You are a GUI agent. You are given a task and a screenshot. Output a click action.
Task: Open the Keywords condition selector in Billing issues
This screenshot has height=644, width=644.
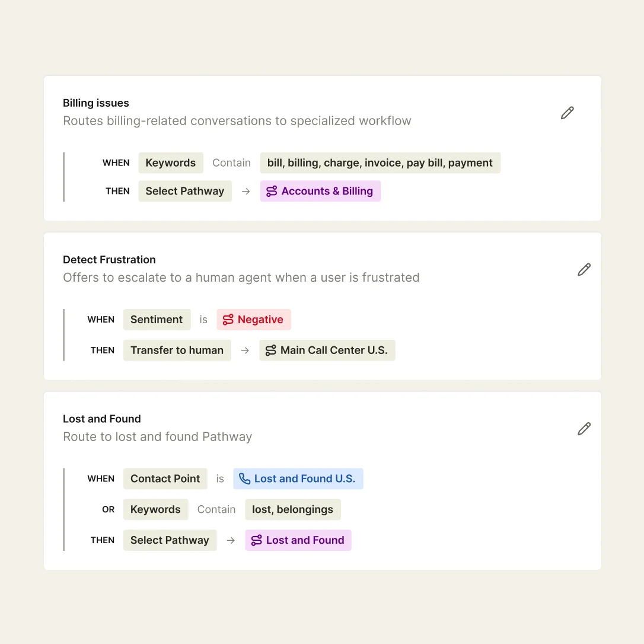171,162
